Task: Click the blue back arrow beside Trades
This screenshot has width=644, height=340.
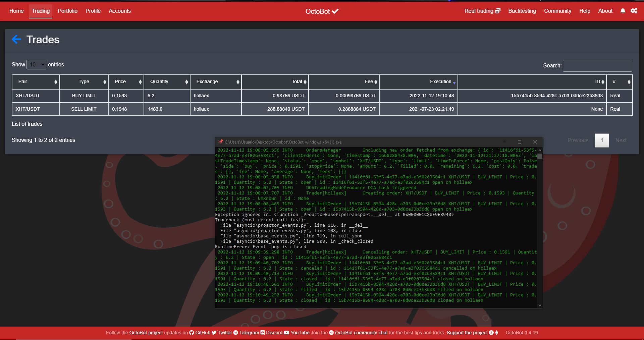Action: click(x=16, y=40)
